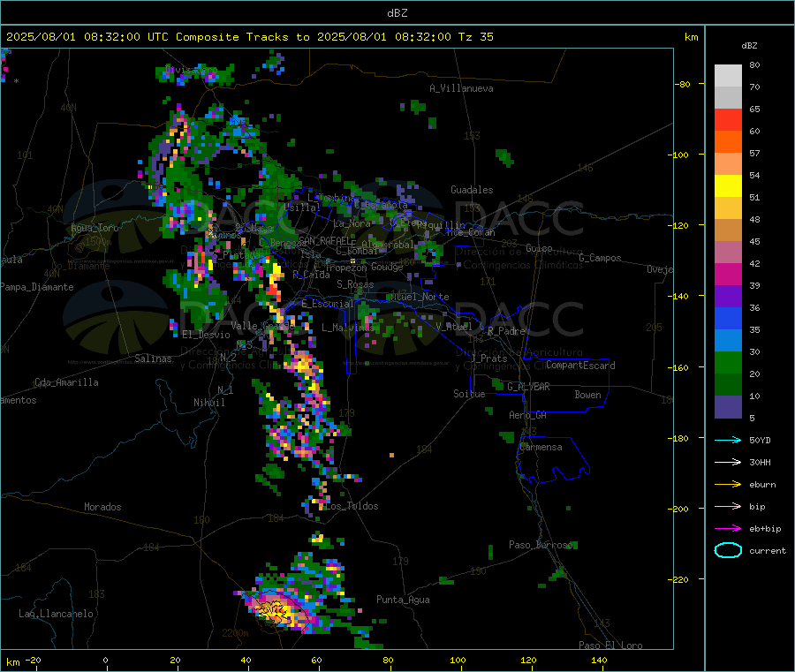Screen dimensions: 795x672
Task: Click the CompantEscard map label
Action: [580, 366]
